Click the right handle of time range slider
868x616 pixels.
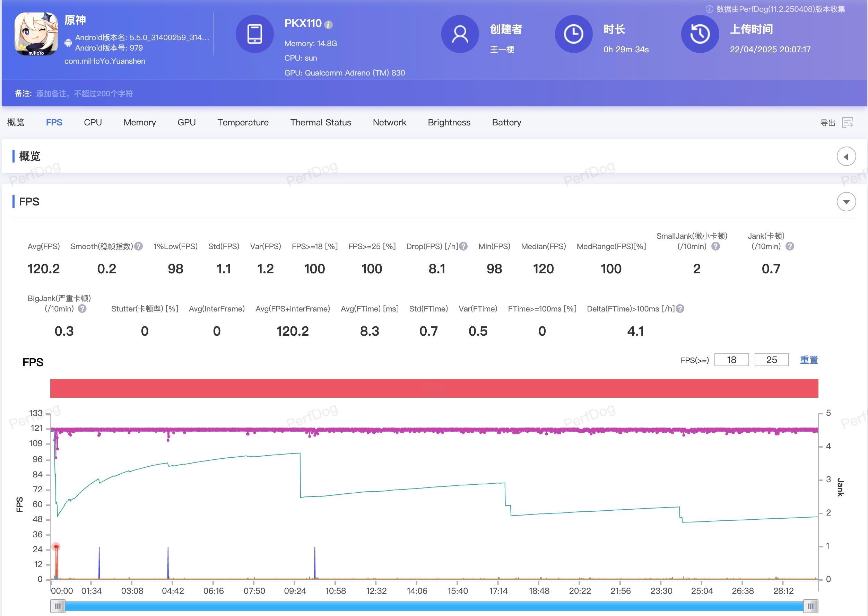811,606
